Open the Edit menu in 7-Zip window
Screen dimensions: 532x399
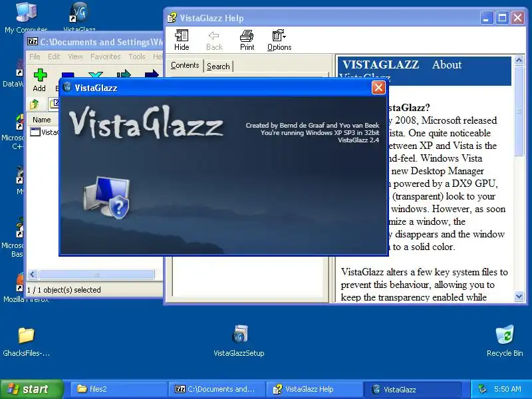[54, 57]
